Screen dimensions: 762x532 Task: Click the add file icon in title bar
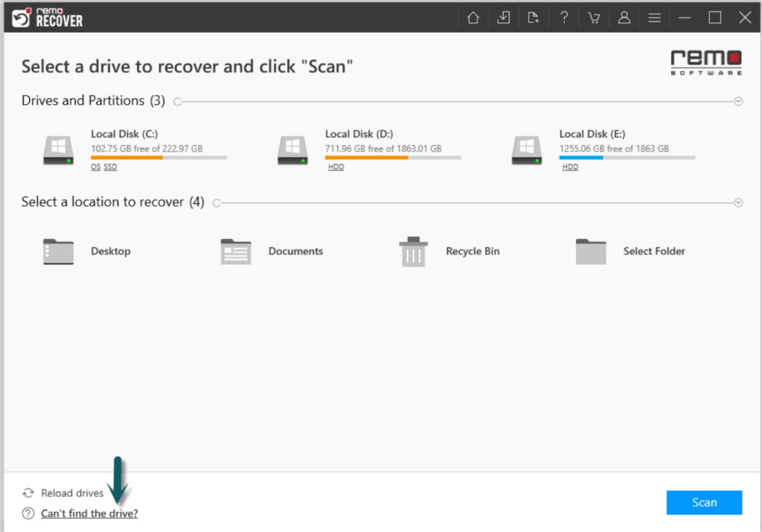534,18
